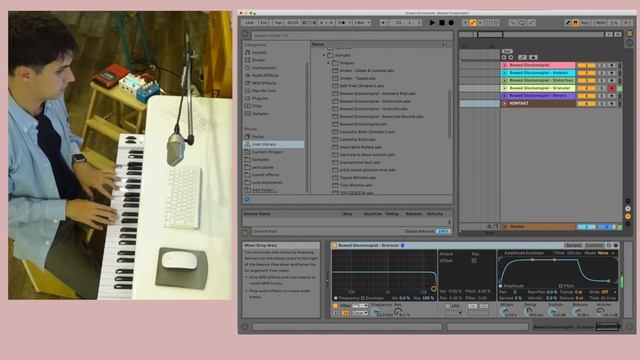Toggle the highlighted Automation Arm button

pyautogui.click(x=473, y=23)
